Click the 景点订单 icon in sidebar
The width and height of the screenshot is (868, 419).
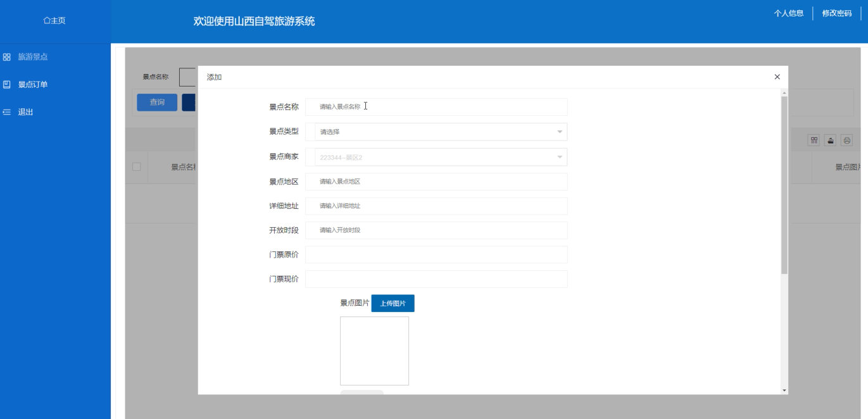coord(7,84)
